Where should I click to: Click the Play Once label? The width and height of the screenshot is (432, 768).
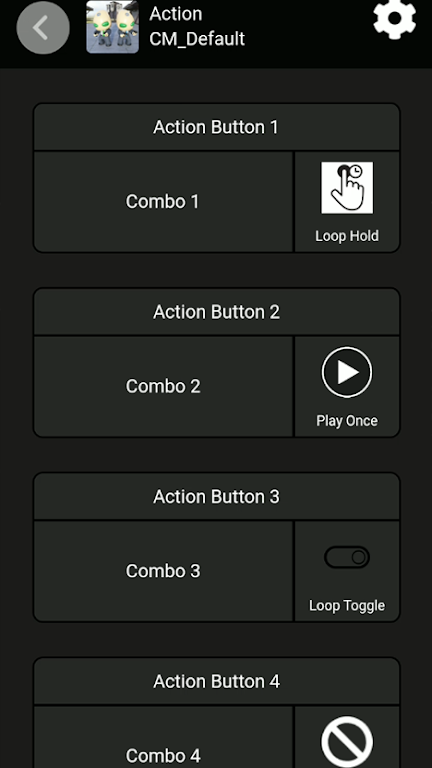pyautogui.click(x=347, y=421)
